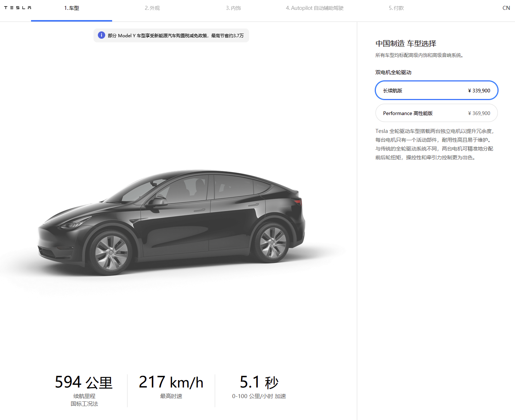515x420 pixels.
Task: Stay on the 1.车型 tab
Action: [x=72, y=8]
